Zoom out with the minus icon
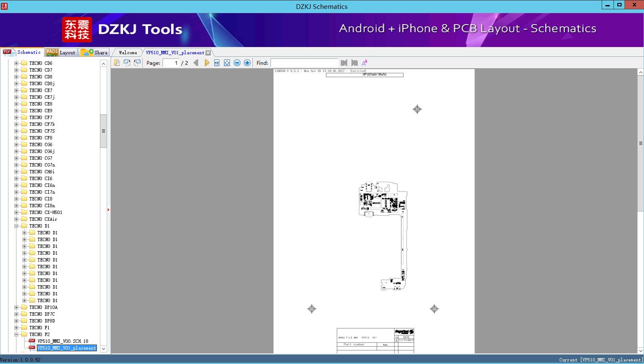 pos(237,63)
